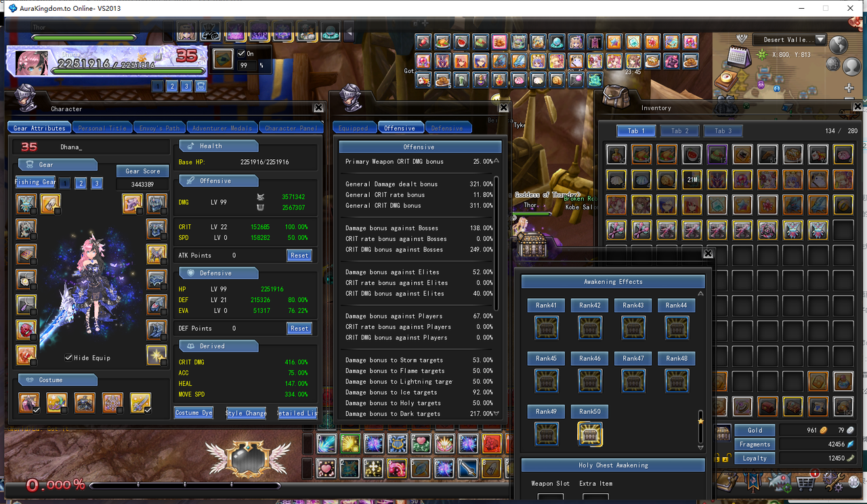Uncheck the On checkbox near portrait
The width and height of the screenshot is (867, 504).
pos(242,54)
